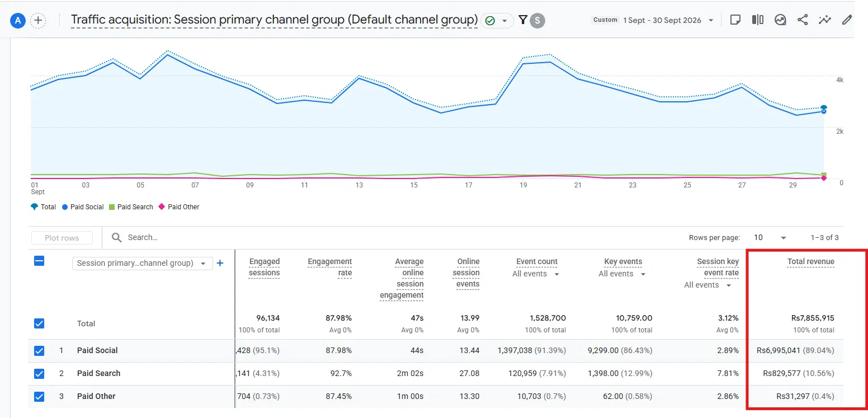Click the grey 'S' segment badge
868x418 pixels.
537,21
